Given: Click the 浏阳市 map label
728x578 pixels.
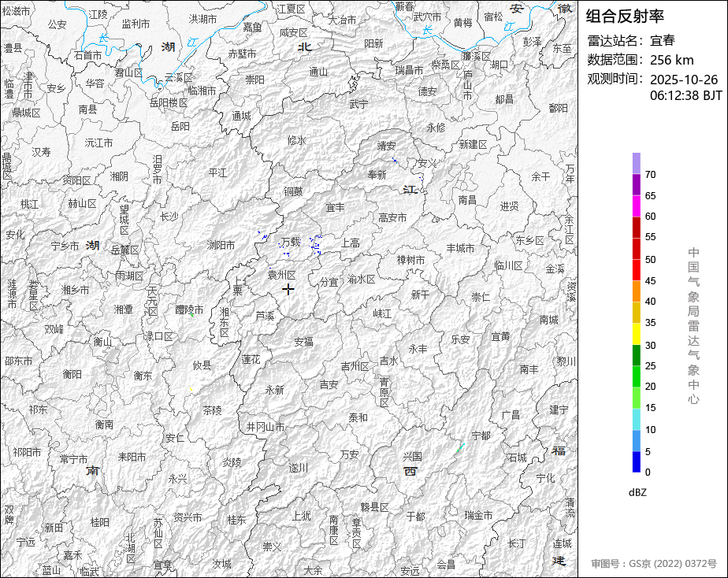Looking at the screenshot, I should 221,245.
